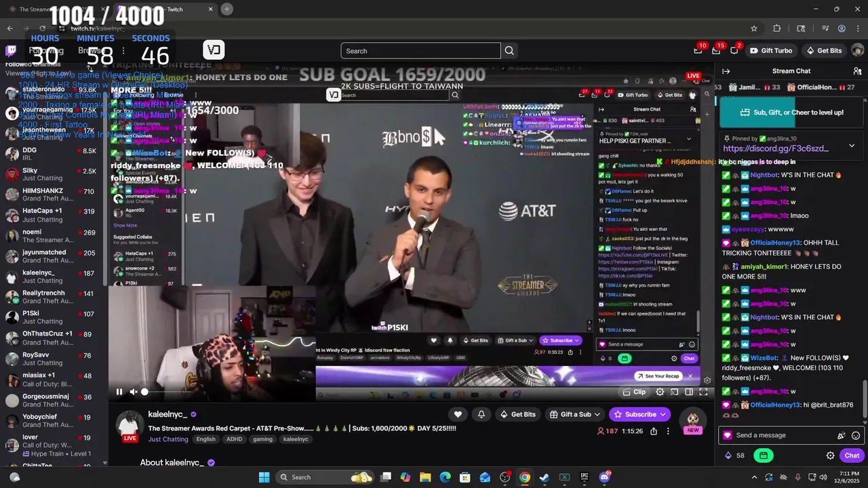The width and height of the screenshot is (868, 488).
Task: Open P1SkI channel in sidebar
Action: pyautogui.click(x=52, y=317)
